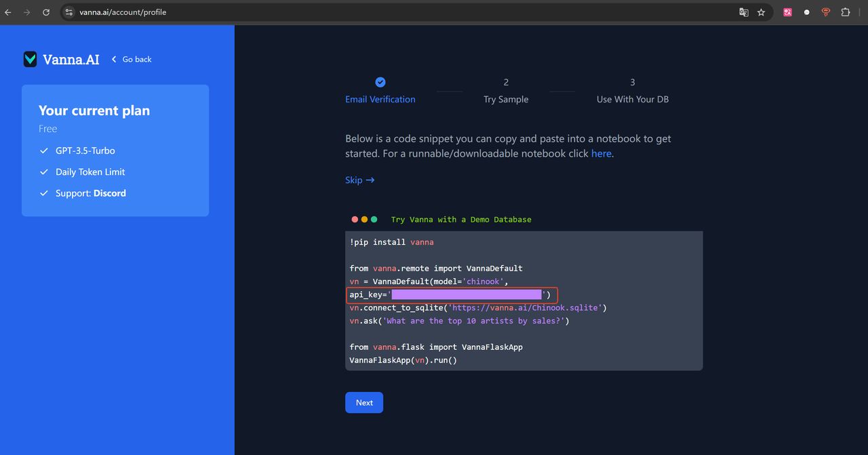Click the pink extension icon in toolbar
Image resolution: width=868 pixels, height=455 pixels.
787,12
